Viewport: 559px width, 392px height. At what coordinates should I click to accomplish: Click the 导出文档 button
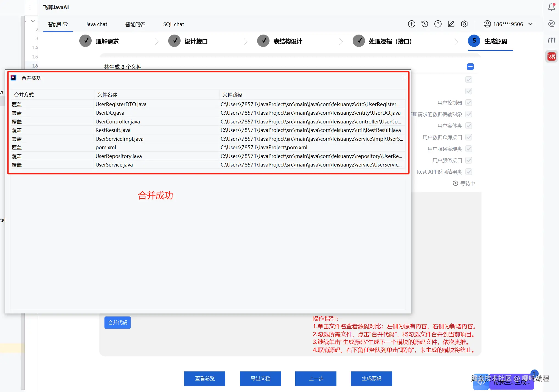pyautogui.click(x=260, y=378)
